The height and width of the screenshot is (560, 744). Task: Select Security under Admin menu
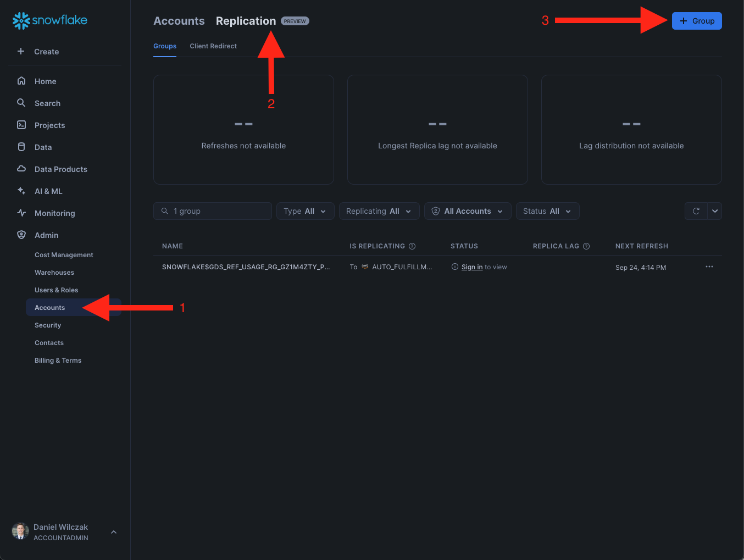point(48,325)
